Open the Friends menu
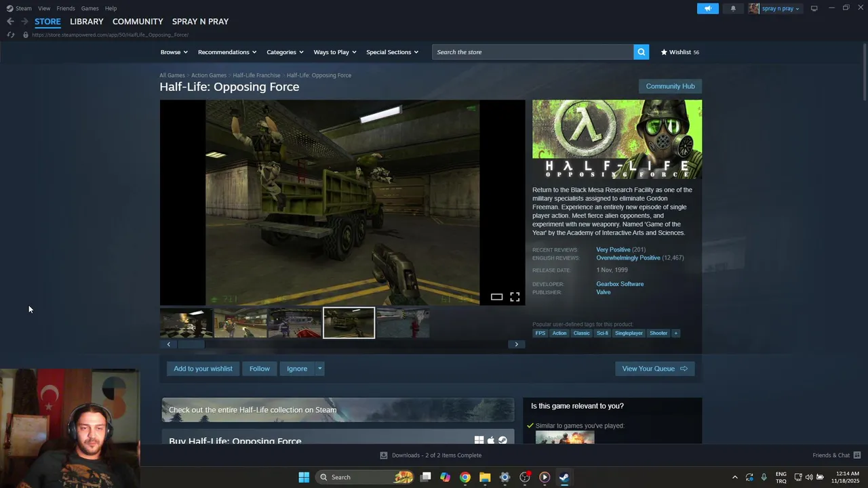The height and width of the screenshot is (488, 868). [x=66, y=8]
